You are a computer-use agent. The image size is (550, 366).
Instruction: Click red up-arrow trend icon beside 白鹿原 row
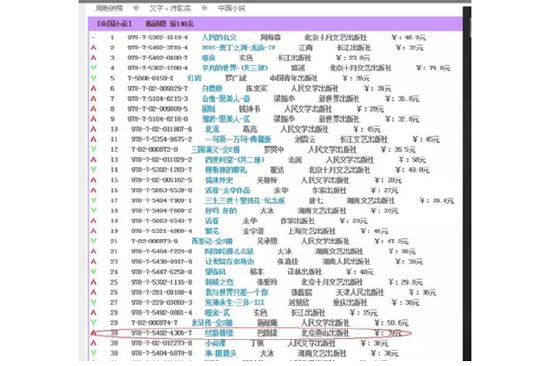point(94,88)
